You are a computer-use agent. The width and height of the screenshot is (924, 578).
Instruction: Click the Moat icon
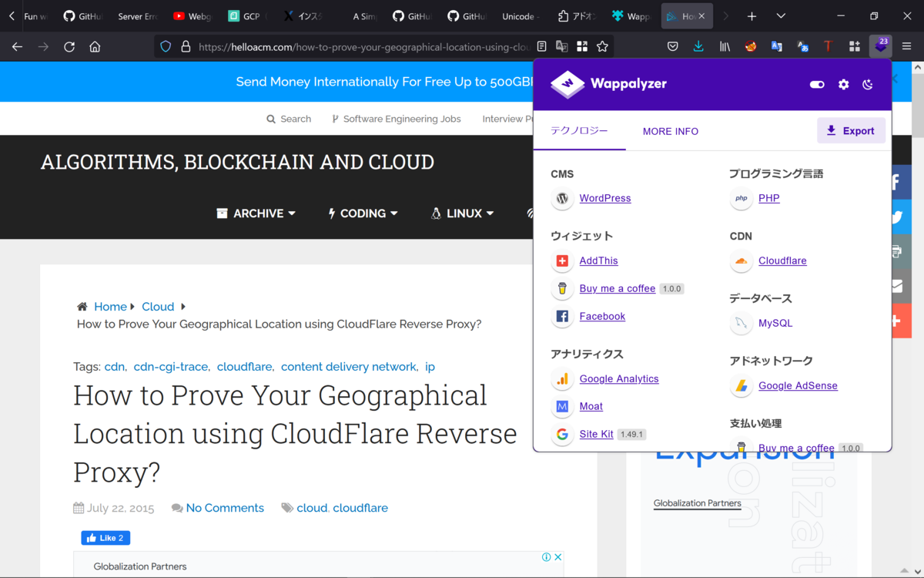[x=562, y=406]
